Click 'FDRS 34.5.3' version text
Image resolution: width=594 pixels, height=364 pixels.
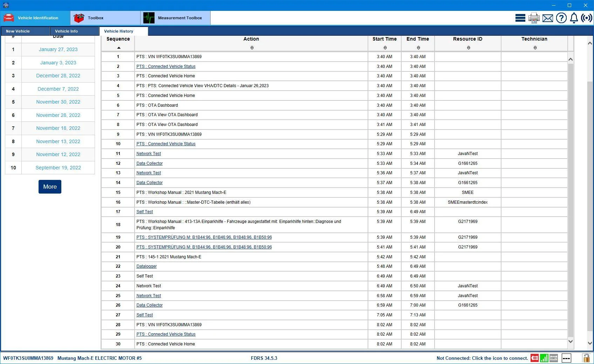pos(264,358)
